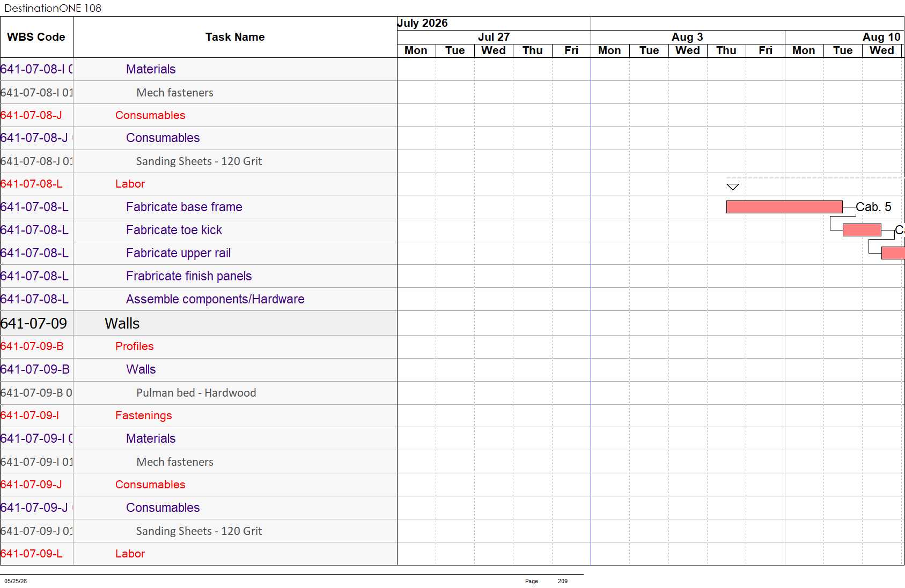Click the WBS Code column header

(36, 37)
